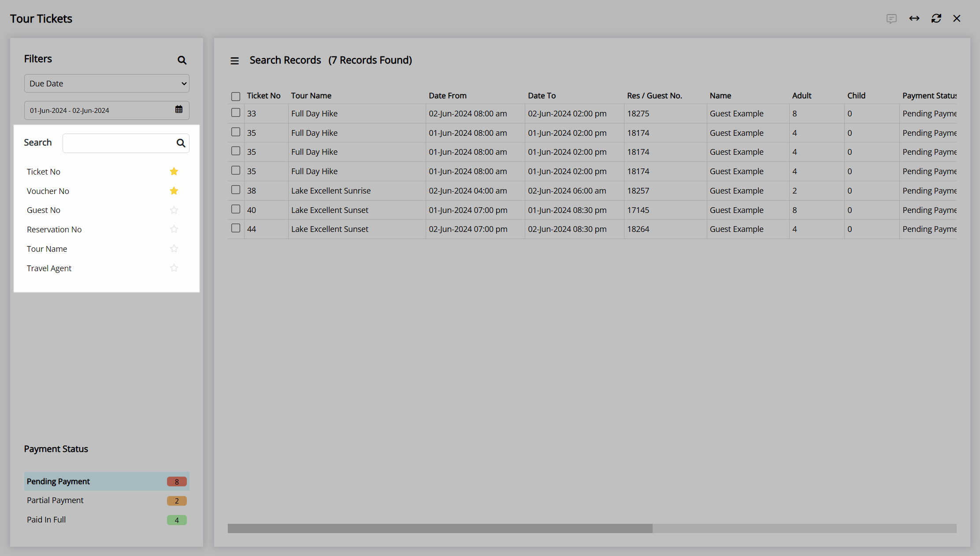Filter by Partial Payment status
The height and width of the screenshot is (556, 980).
(x=107, y=500)
